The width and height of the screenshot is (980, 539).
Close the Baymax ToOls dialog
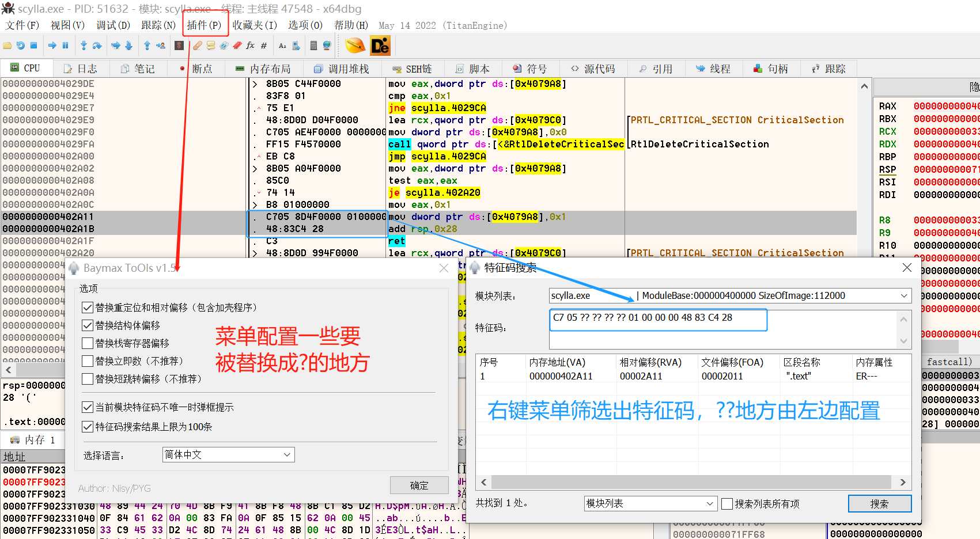pyautogui.click(x=444, y=268)
